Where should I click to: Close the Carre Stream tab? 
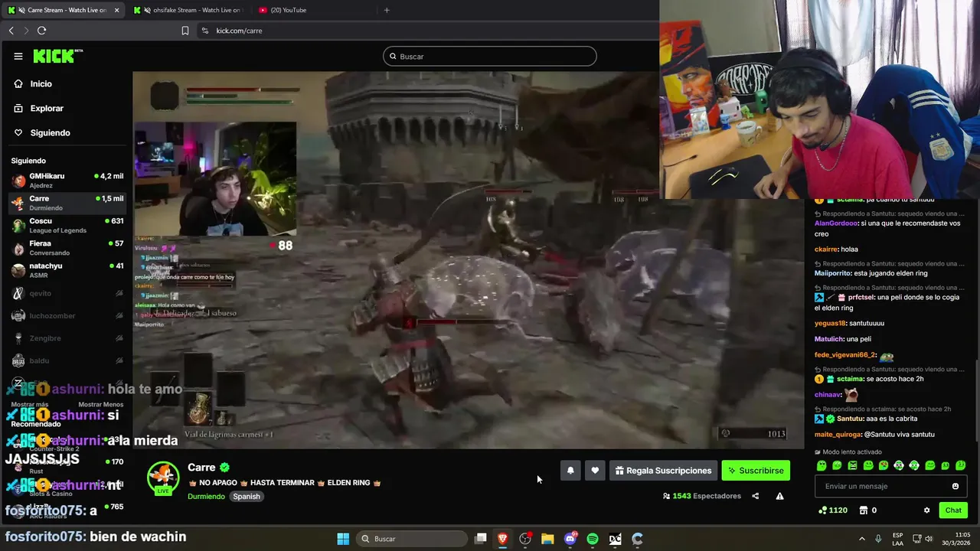(x=116, y=10)
